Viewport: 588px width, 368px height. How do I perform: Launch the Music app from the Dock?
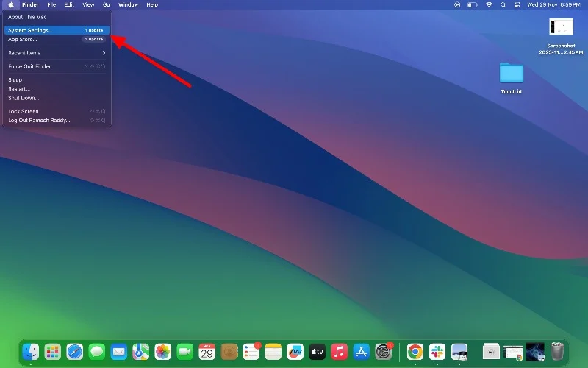pyautogui.click(x=339, y=352)
